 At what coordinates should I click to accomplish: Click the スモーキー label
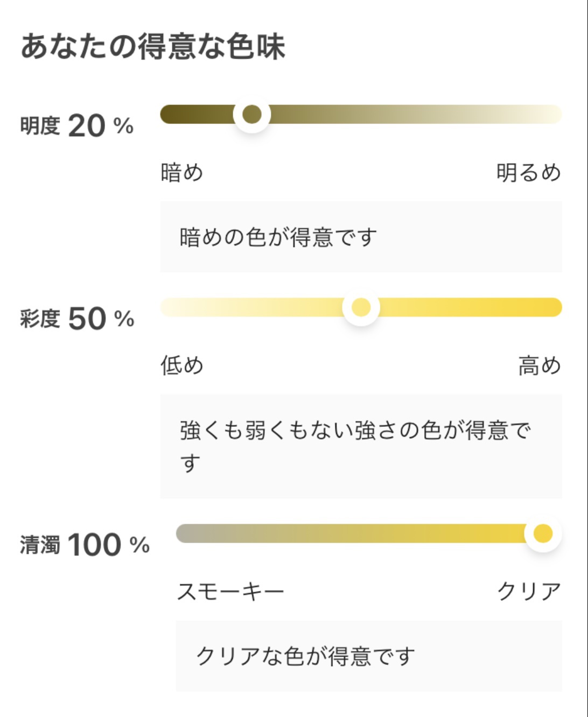point(230,592)
